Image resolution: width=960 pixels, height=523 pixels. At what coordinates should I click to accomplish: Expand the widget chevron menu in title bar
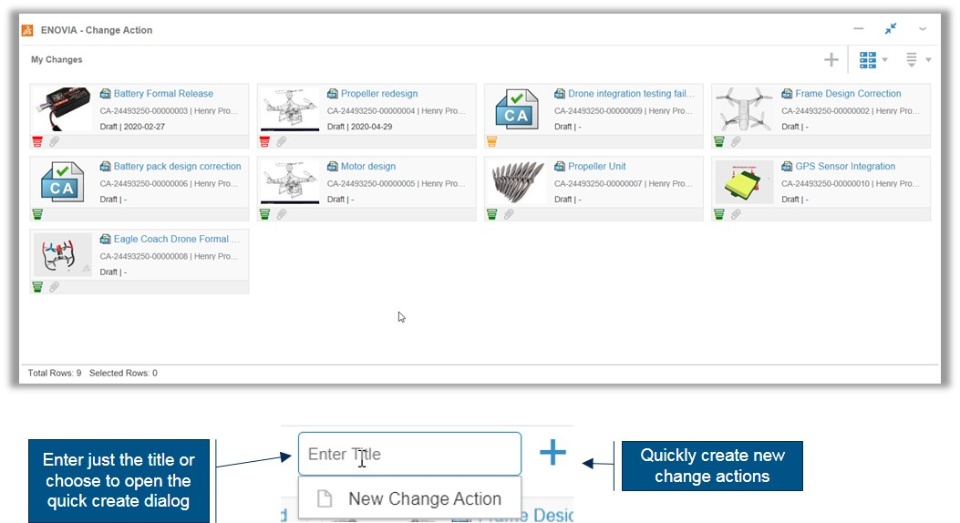tap(922, 30)
